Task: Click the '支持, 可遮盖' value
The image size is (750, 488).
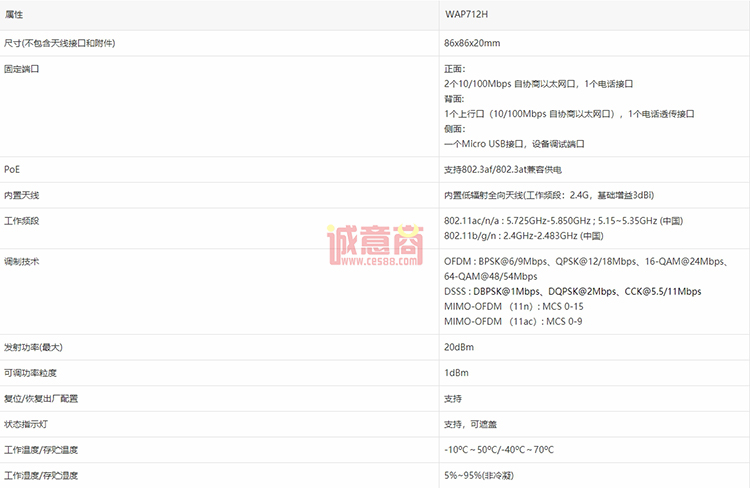Action: [x=470, y=424]
